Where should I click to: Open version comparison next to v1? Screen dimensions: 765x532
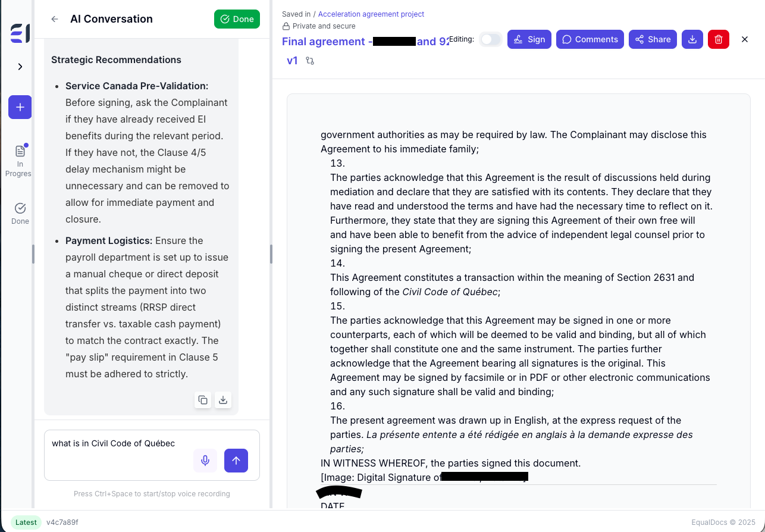coord(309,60)
